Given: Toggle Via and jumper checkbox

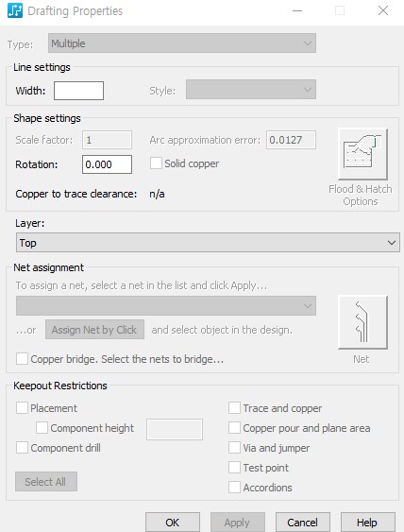Looking at the screenshot, I should [x=234, y=448].
